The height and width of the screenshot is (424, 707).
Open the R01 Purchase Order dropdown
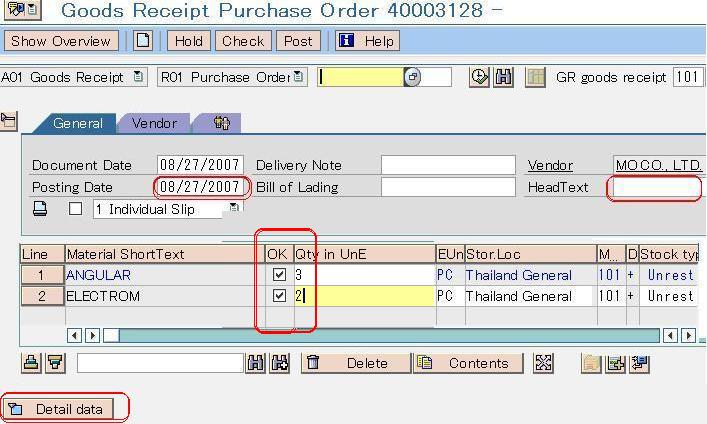298,77
